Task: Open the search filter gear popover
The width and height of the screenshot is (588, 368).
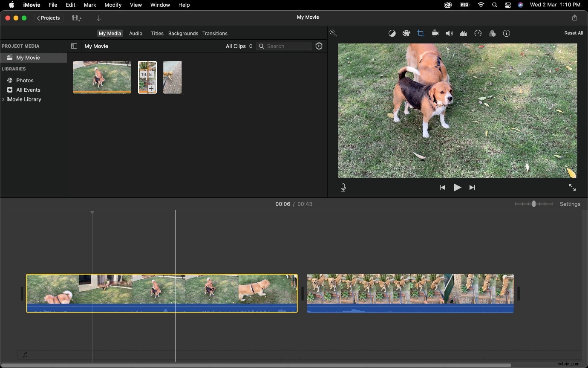Action: [x=319, y=46]
